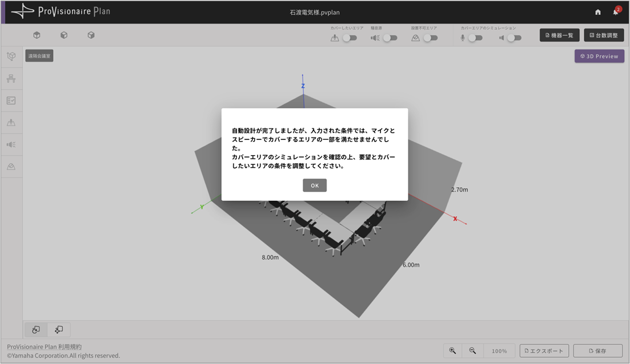Click the zoom in magnifier
This screenshot has height=364, width=630.
452,351
